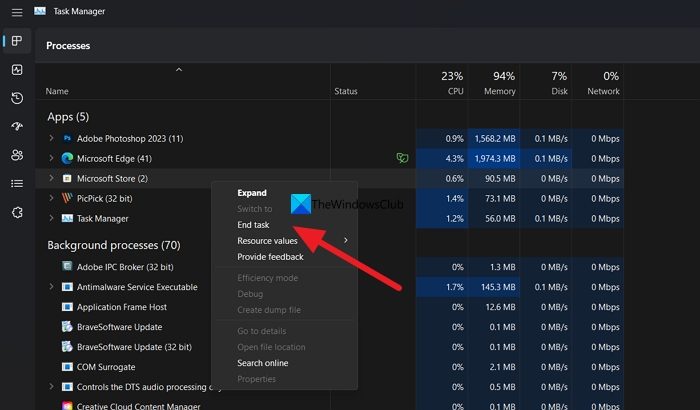Expand the Adobe Photoshop 2023 process group
This screenshot has width=700, height=410.
[x=51, y=138]
